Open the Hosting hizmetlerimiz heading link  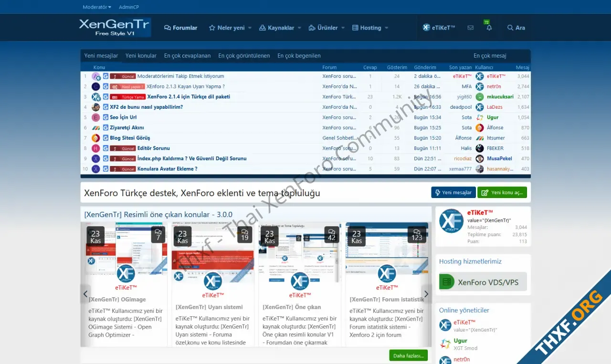click(470, 261)
